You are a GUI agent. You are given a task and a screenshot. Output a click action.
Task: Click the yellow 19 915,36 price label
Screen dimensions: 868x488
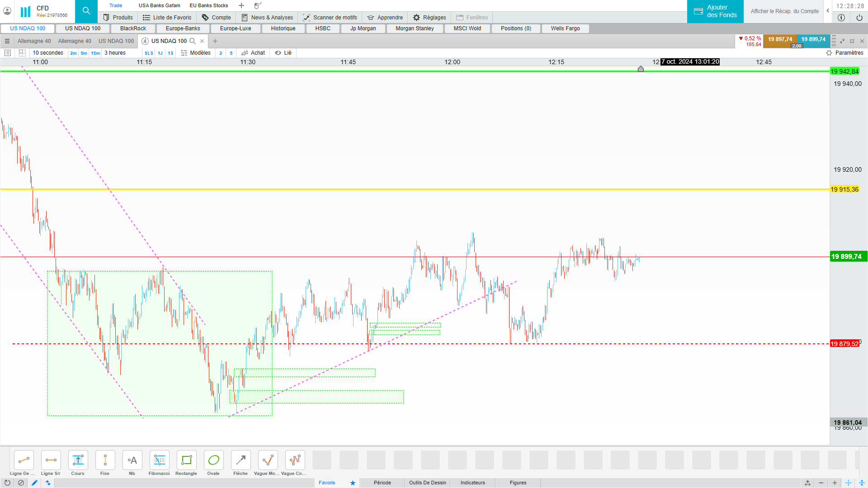coord(844,189)
